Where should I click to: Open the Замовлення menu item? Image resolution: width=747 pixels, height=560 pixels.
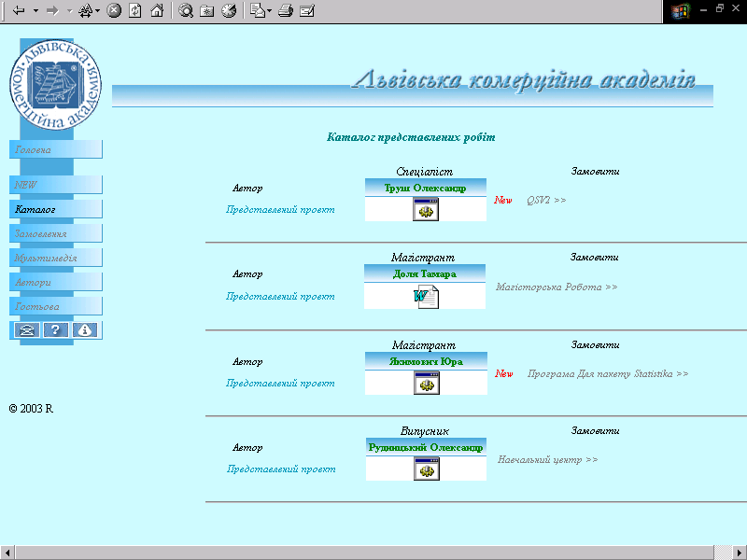coord(56,233)
